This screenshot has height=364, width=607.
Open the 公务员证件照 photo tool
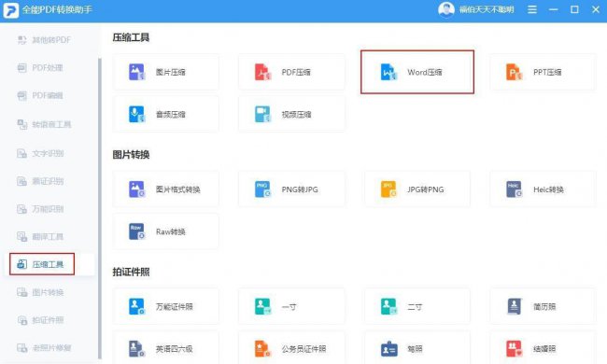click(x=291, y=347)
